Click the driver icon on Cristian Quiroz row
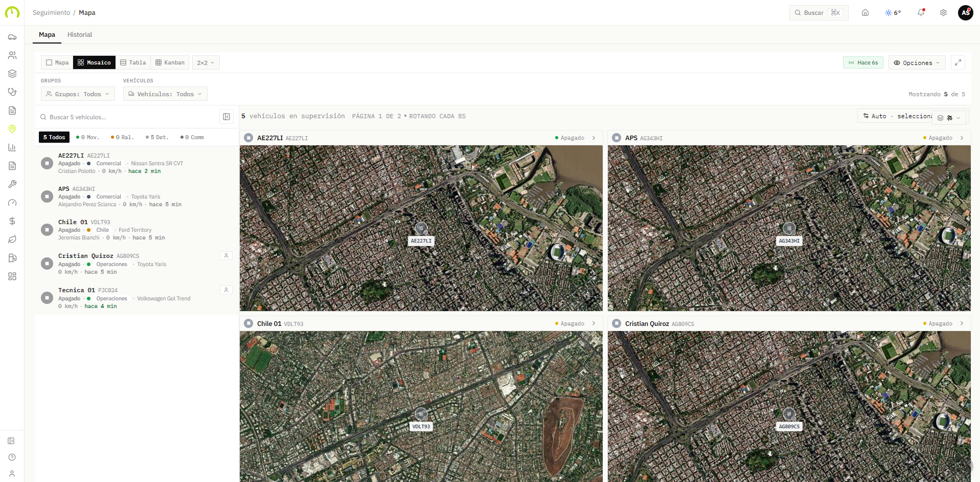Image resolution: width=980 pixels, height=482 pixels. tap(226, 255)
